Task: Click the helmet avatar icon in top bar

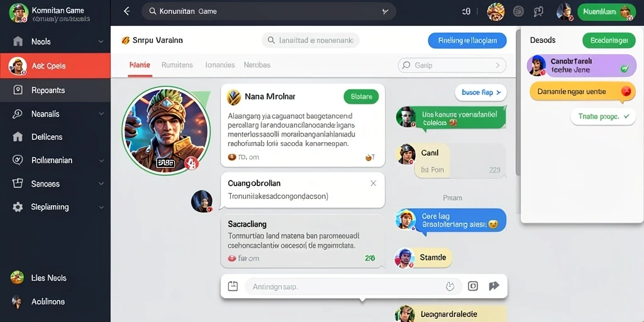Action: (496, 12)
